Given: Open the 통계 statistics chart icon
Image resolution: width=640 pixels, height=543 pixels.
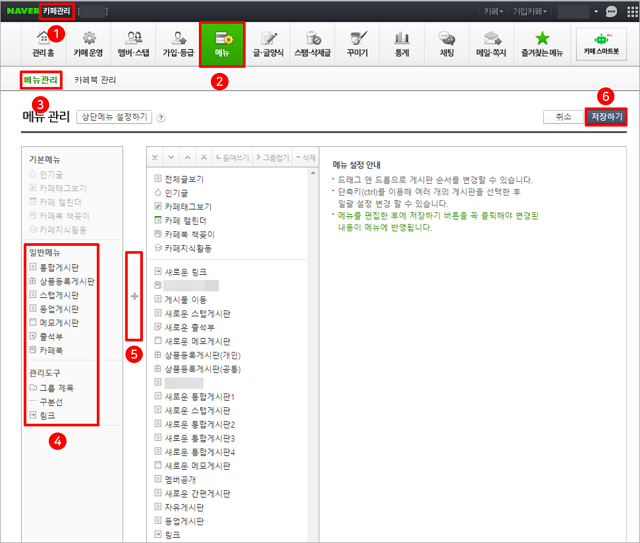Looking at the screenshot, I should (x=402, y=37).
